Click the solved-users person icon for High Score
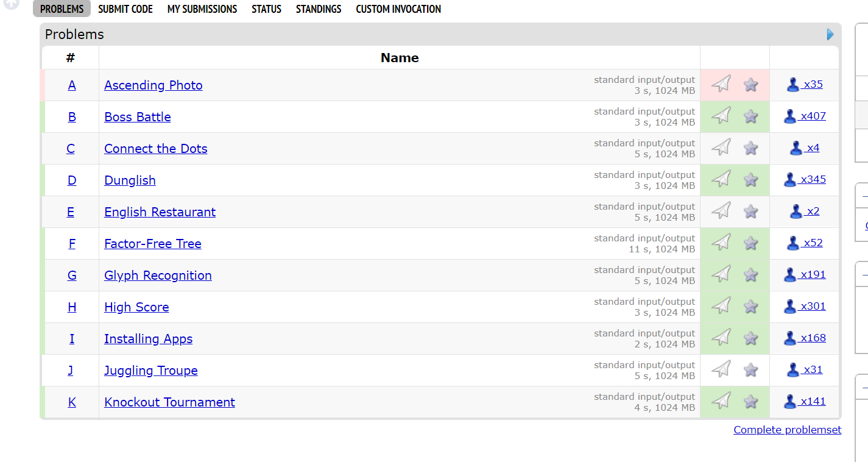 pos(790,307)
